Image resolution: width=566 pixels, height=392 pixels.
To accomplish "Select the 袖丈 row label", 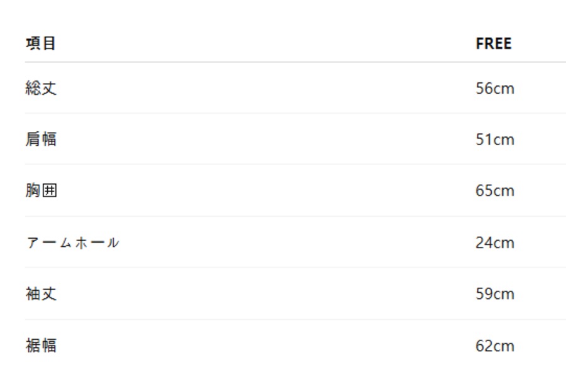I will pyautogui.click(x=41, y=293).
